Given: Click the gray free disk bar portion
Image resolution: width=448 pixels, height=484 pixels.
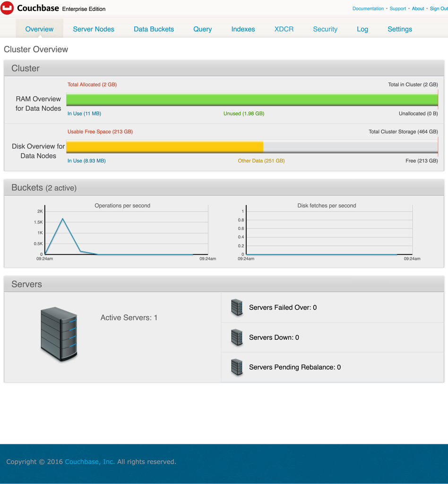Looking at the screenshot, I should [x=351, y=147].
